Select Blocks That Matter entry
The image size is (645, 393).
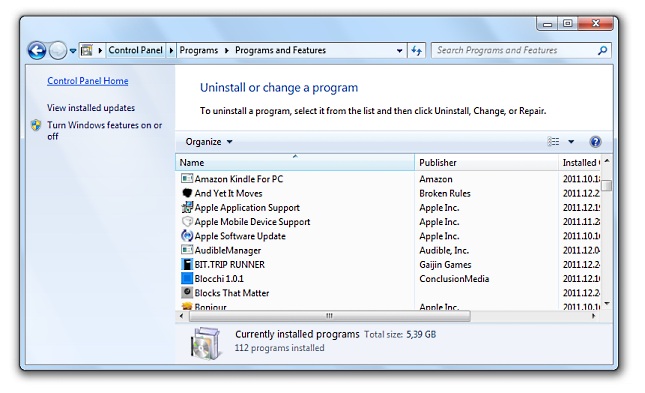click(232, 293)
